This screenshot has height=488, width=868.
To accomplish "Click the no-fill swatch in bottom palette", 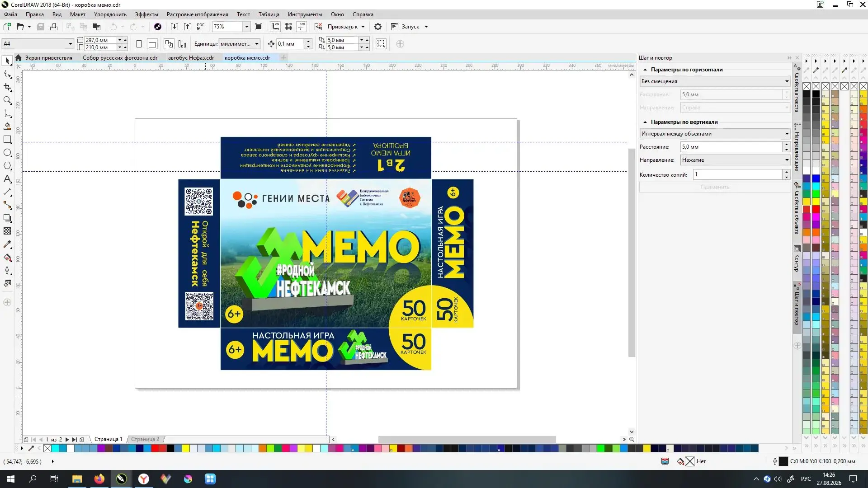I will point(47,448).
